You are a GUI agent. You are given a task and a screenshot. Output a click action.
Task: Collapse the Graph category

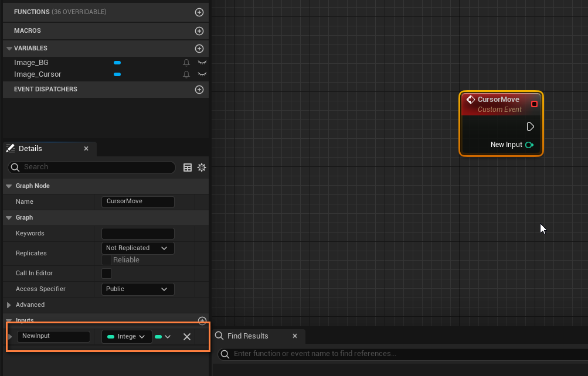(x=9, y=218)
